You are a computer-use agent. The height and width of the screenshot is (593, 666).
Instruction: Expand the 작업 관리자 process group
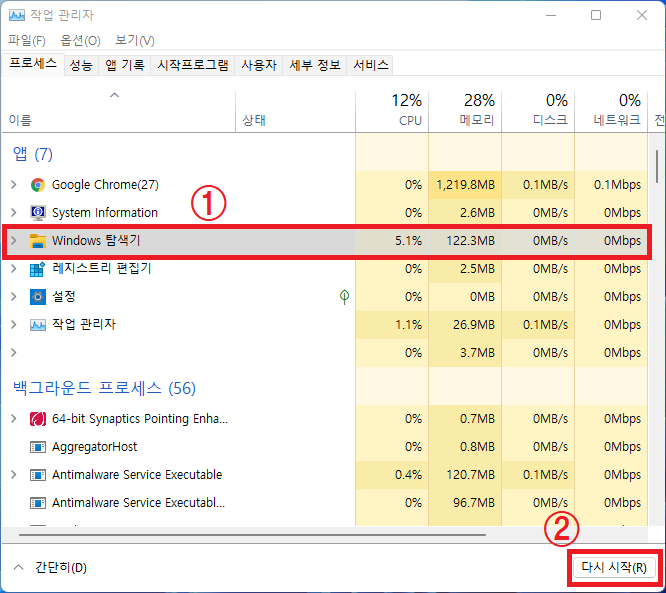(14, 325)
